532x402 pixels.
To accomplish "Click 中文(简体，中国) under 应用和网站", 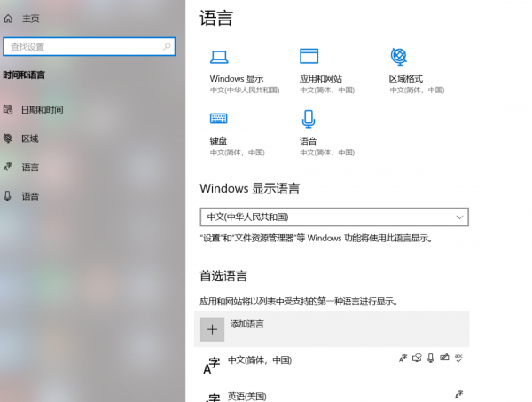I will pyautogui.click(x=327, y=91).
